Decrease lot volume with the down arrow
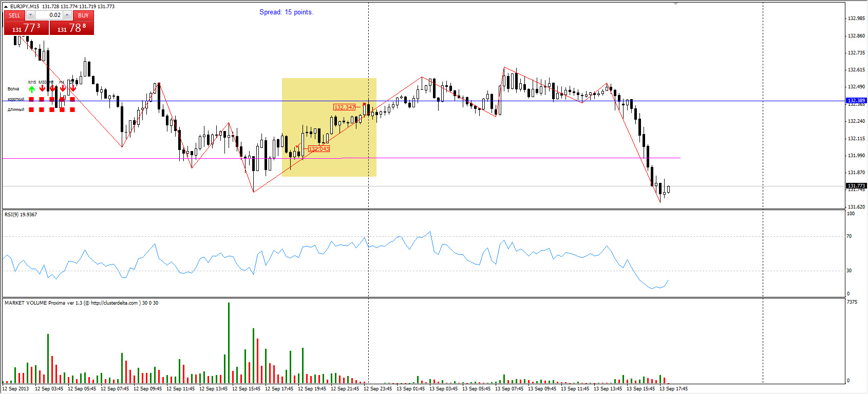 (30, 15)
